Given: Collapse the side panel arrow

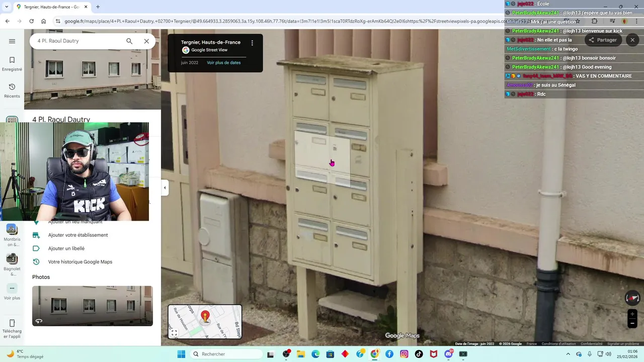Looking at the screenshot, I should [x=165, y=188].
